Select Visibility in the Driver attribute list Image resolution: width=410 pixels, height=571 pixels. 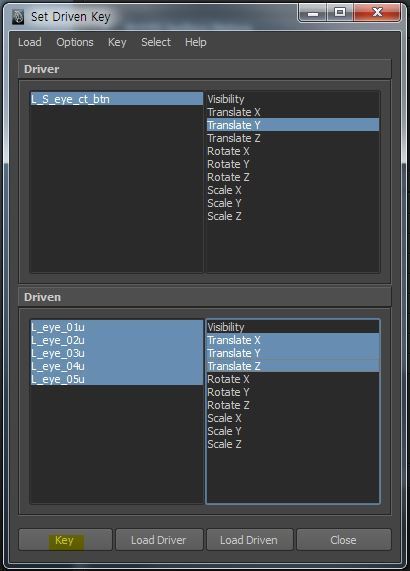293,99
